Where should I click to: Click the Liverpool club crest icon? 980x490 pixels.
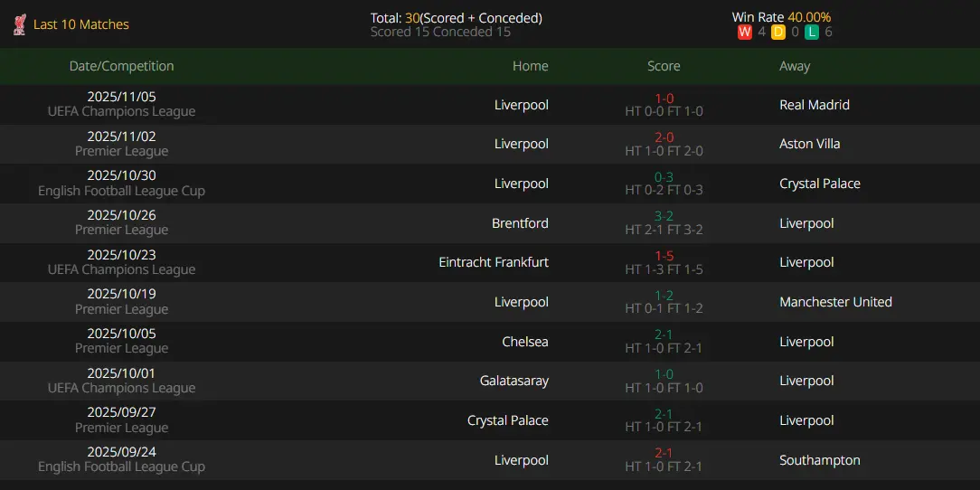[x=19, y=24]
